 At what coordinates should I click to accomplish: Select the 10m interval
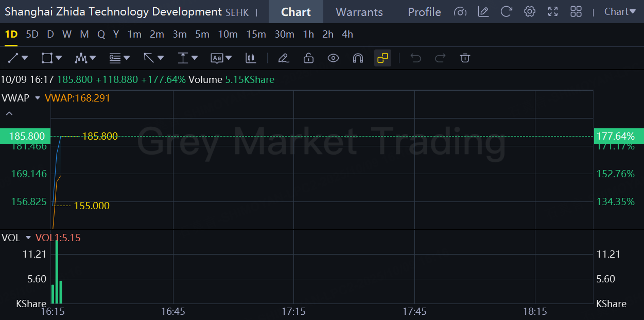coord(228,35)
